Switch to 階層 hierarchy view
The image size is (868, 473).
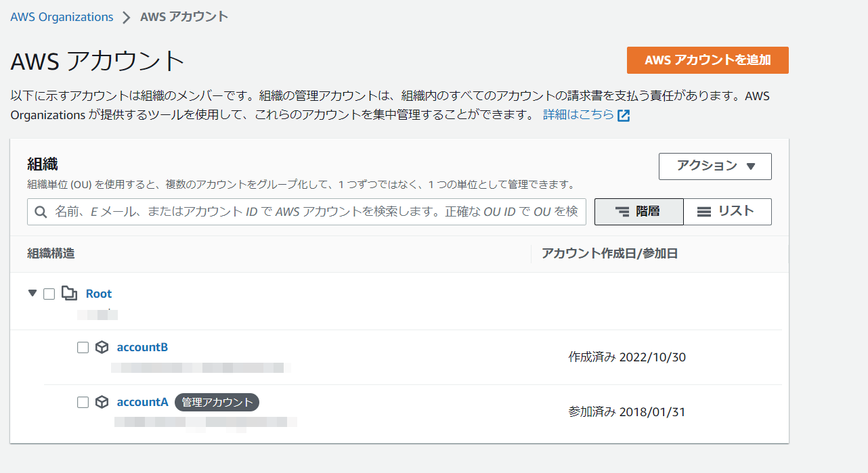pyautogui.click(x=638, y=211)
